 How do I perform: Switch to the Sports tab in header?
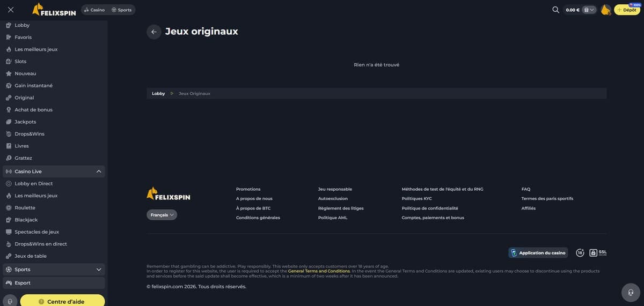pyautogui.click(x=121, y=10)
